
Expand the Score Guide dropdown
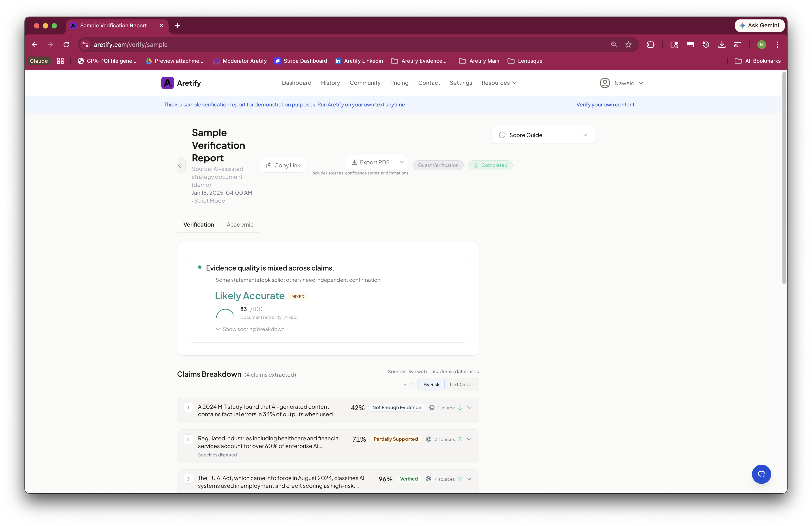click(x=543, y=135)
